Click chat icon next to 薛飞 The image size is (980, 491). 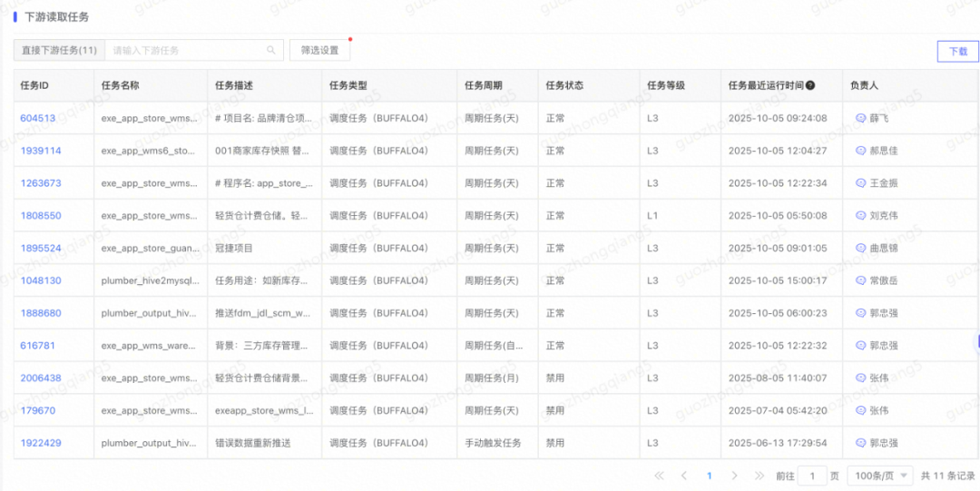pos(860,118)
